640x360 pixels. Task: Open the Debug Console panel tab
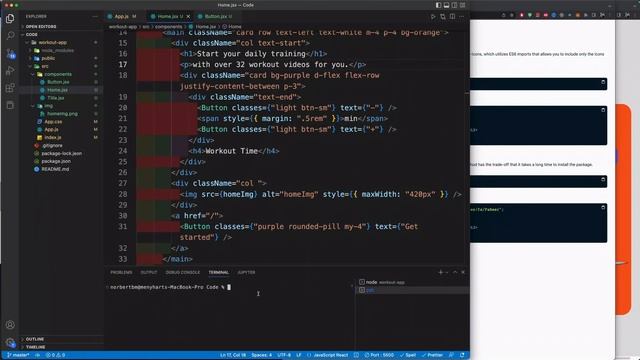coord(183,272)
